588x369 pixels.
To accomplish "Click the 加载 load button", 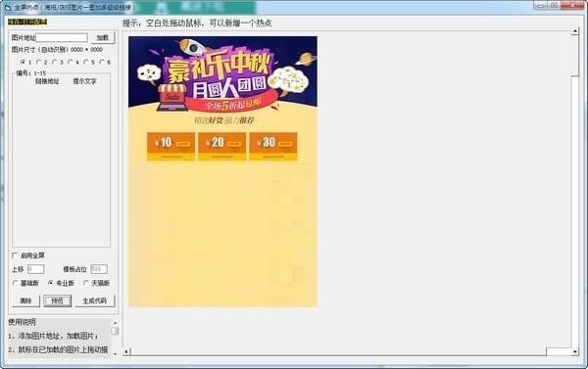I will pos(102,37).
